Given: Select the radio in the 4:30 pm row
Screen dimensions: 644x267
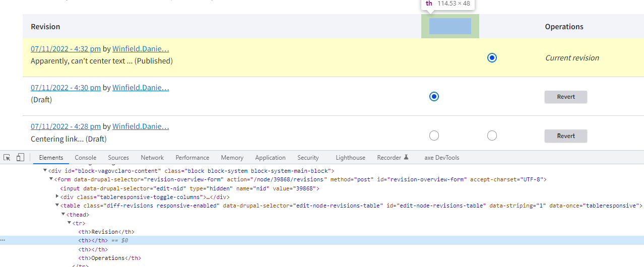Looking at the screenshot, I should [x=434, y=96].
